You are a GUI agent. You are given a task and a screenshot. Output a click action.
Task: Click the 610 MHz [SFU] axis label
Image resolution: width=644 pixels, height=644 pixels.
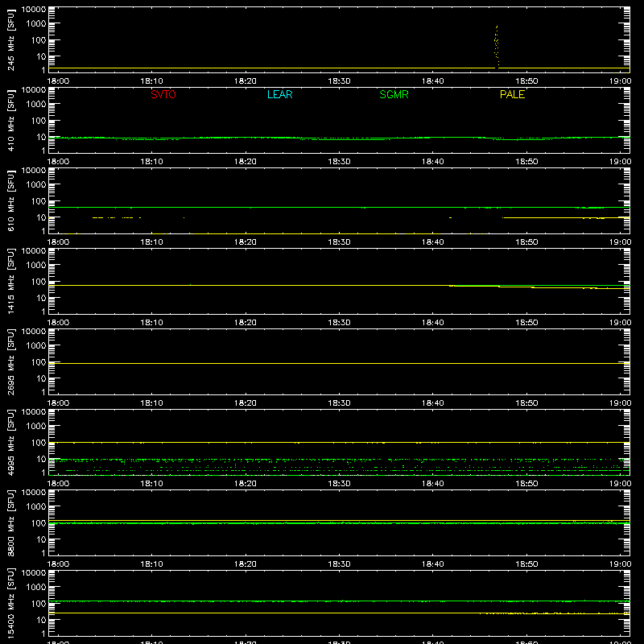coord(11,201)
